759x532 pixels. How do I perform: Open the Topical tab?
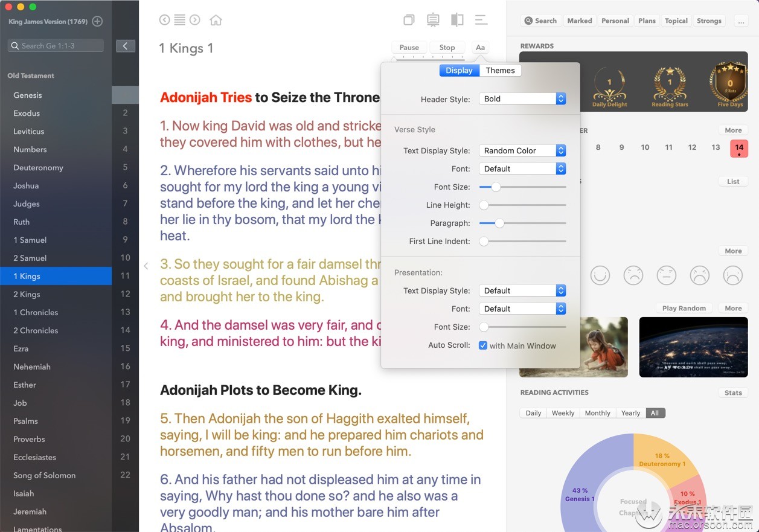click(x=676, y=21)
